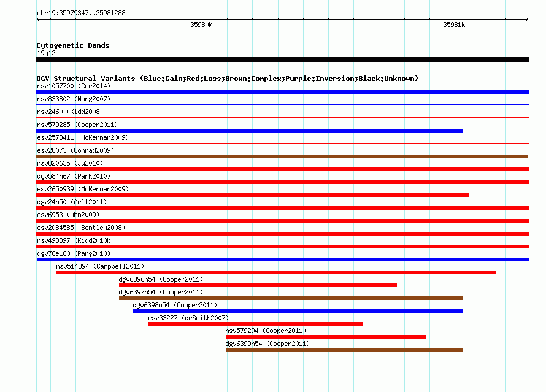This screenshot has width=546, height=392.
Task: Click dgv6397n54 (Cooper2011) label
Action: (161, 292)
